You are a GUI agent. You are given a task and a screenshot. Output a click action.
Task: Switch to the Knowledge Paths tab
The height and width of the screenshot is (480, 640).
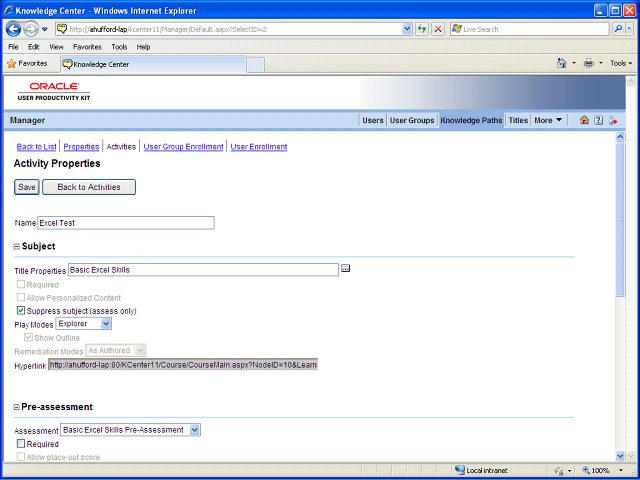471,120
